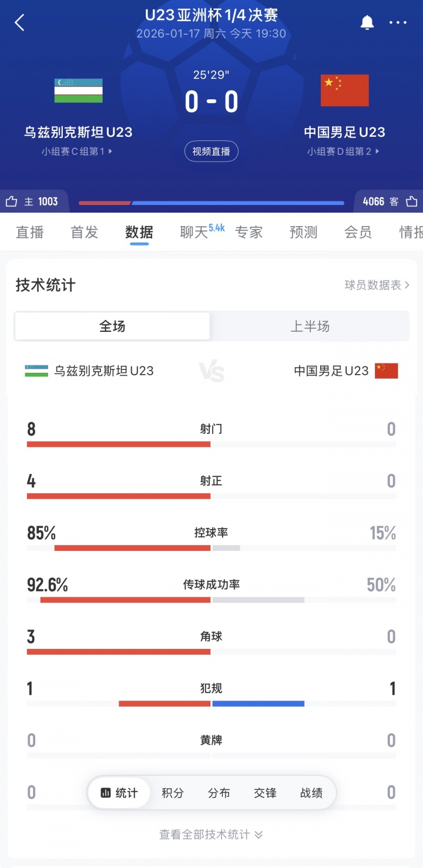Tap the back arrow icon
Screen dimensions: 423x868
[x=20, y=23]
